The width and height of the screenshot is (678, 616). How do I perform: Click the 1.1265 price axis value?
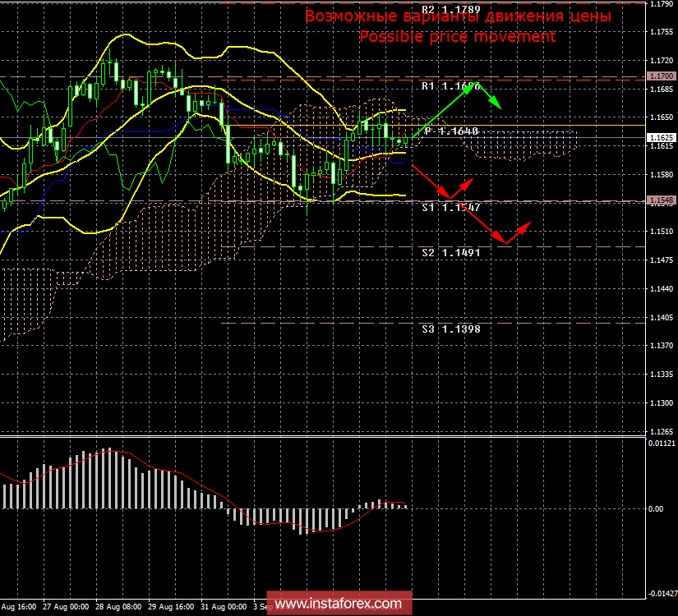click(662, 431)
